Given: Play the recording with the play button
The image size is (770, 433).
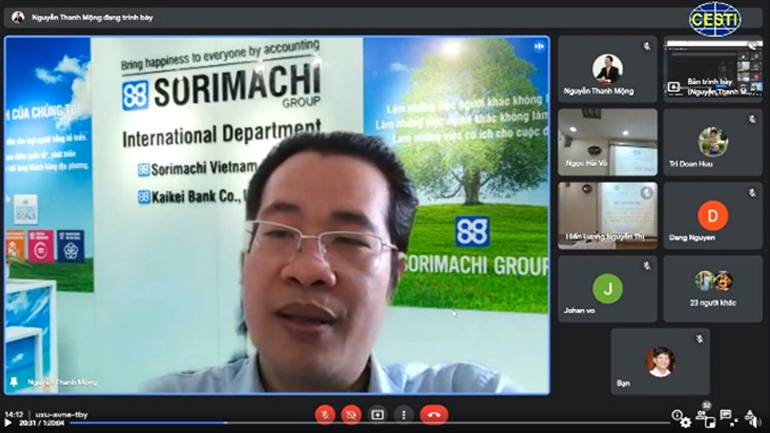Looking at the screenshot, I should pos(8,423).
